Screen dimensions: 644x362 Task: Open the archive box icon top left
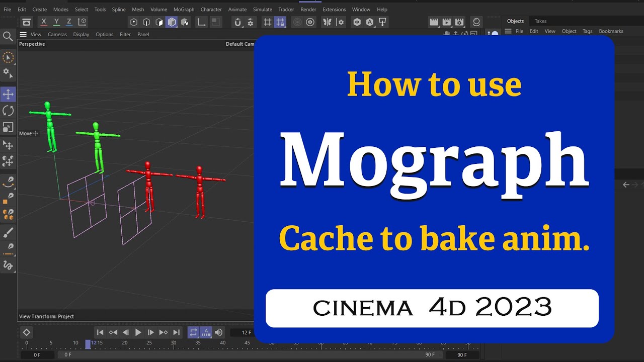coord(27,22)
